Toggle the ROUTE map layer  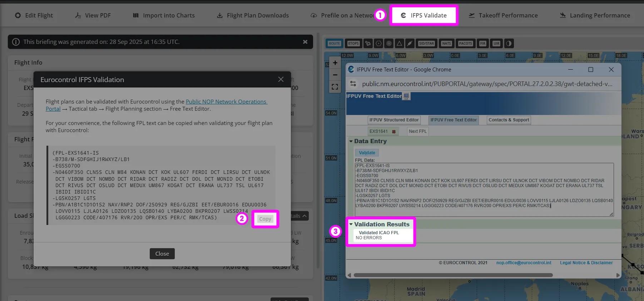click(x=334, y=44)
